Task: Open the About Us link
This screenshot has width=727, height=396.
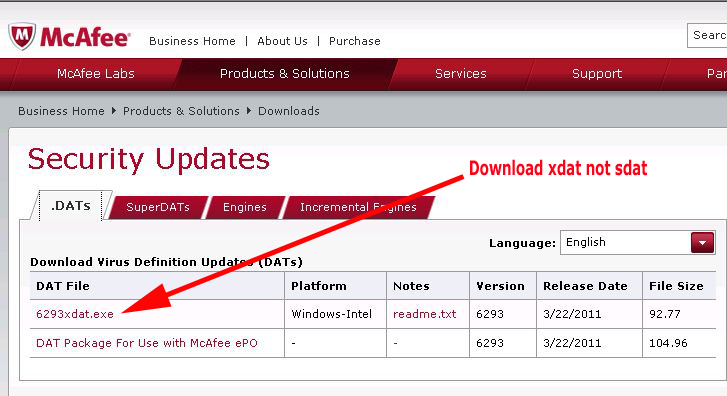Action: [x=282, y=41]
